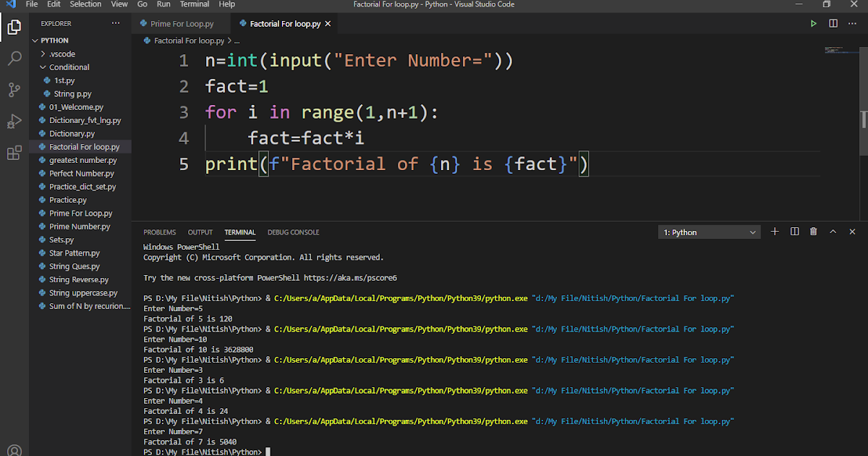Viewport: 868px width, 456px height.
Task: Switch to the PROBLEMS panel tab
Action: click(x=159, y=232)
